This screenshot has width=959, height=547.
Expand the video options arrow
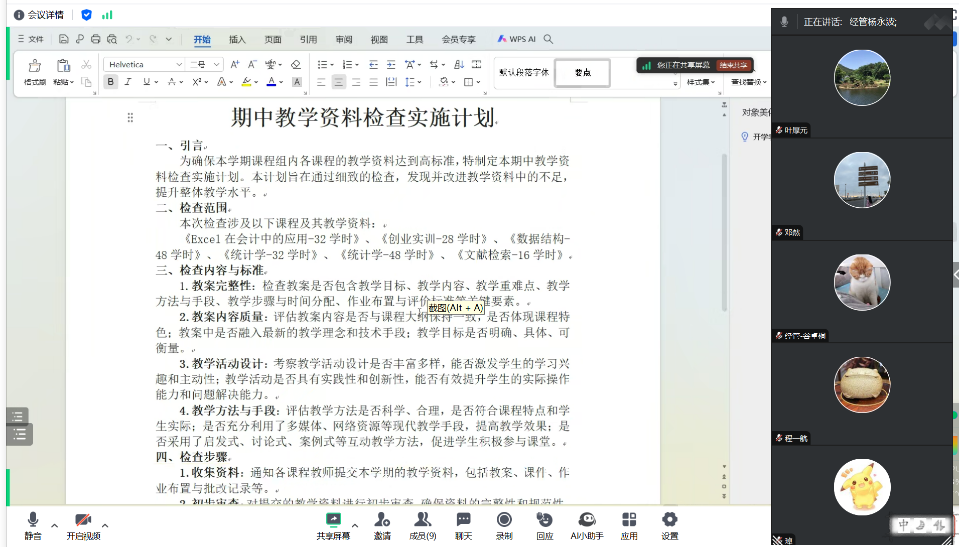point(105,524)
